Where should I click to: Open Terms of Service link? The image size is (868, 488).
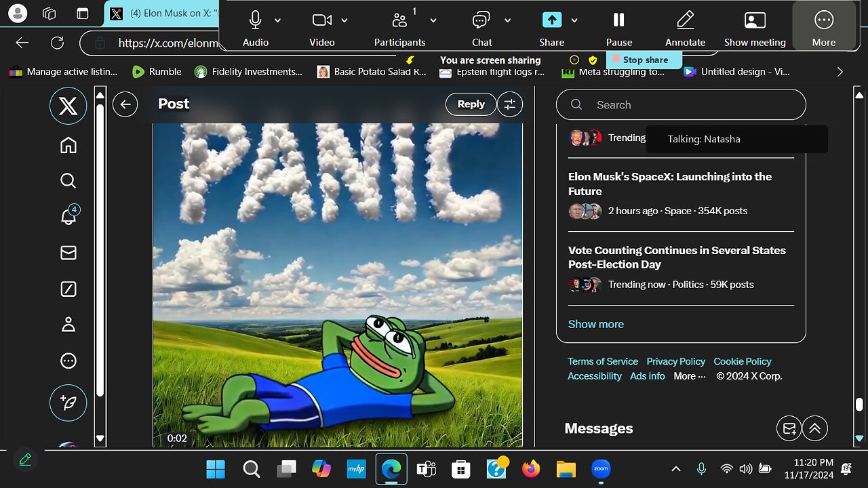point(603,361)
